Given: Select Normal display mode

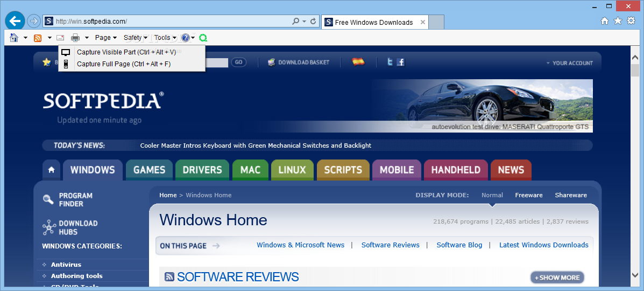Looking at the screenshot, I should click(492, 195).
